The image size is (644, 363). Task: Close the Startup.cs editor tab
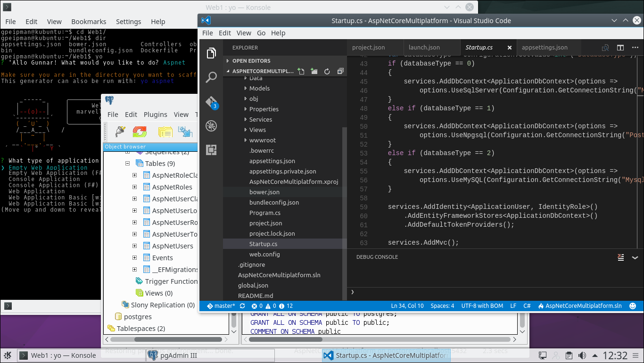click(510, 48)
